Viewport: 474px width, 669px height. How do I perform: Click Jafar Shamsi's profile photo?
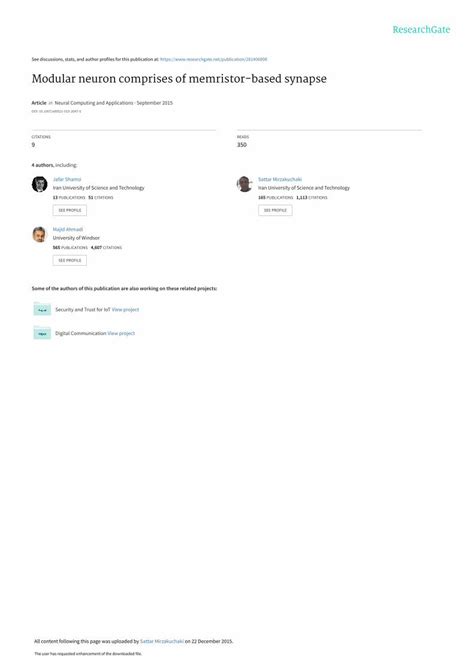pos(40,184)
